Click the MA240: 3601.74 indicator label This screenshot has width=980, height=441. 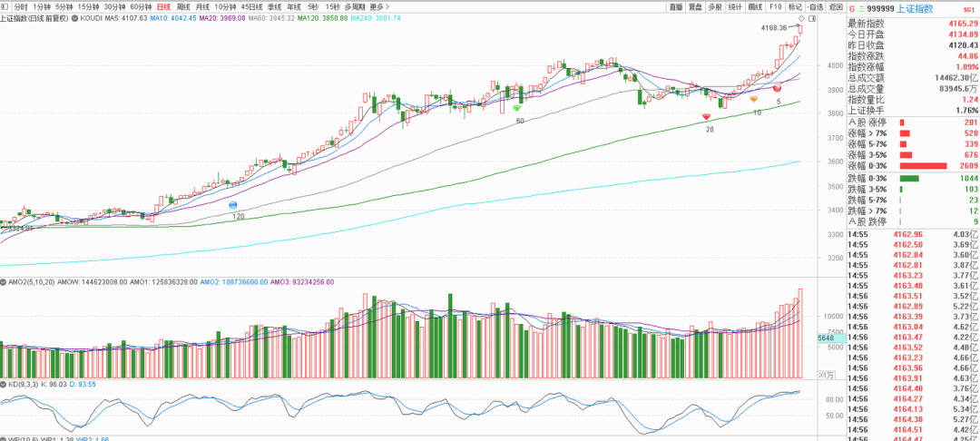pyautogui.click(x=376, y=19)
